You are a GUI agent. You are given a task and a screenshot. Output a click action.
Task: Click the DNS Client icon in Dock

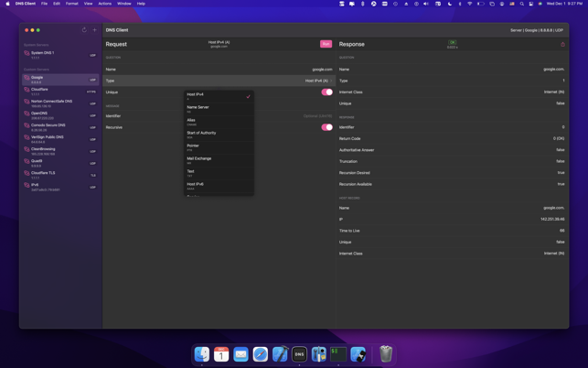pyautogui.click(x=299, y=354)
